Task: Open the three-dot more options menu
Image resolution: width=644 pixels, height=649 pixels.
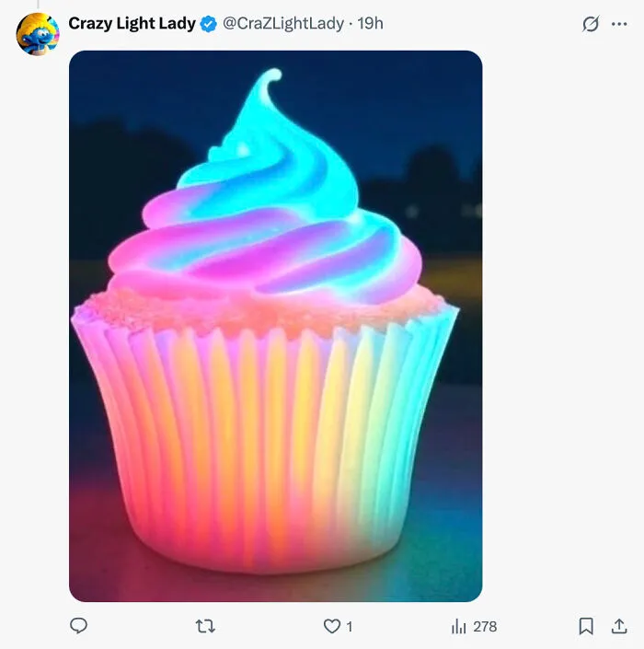Action: click(619, 24)
